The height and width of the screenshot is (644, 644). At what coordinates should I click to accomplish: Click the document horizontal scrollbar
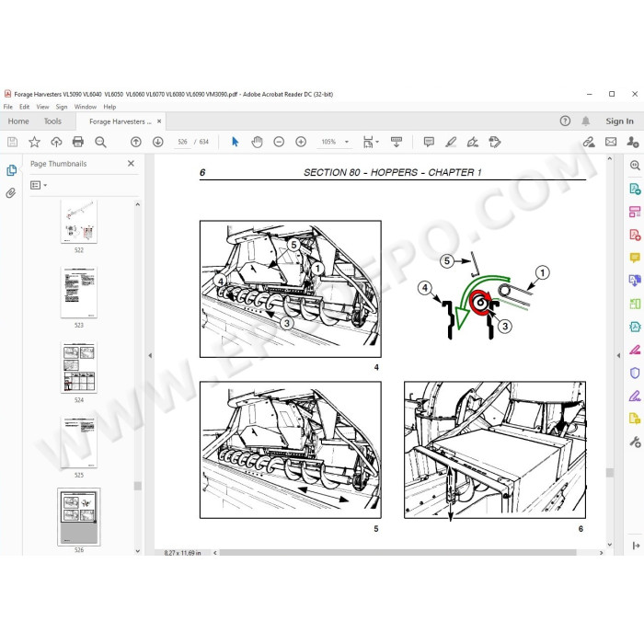[397, 553]
